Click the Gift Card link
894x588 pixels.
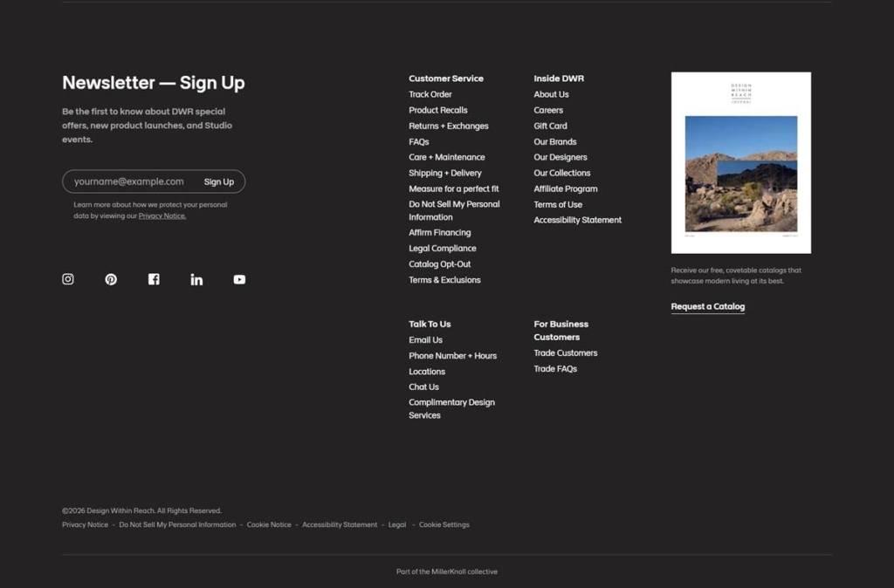point(550,126)
